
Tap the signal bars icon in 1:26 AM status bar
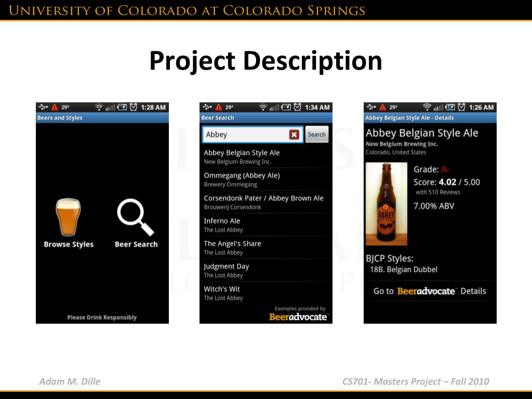(438, 108)
